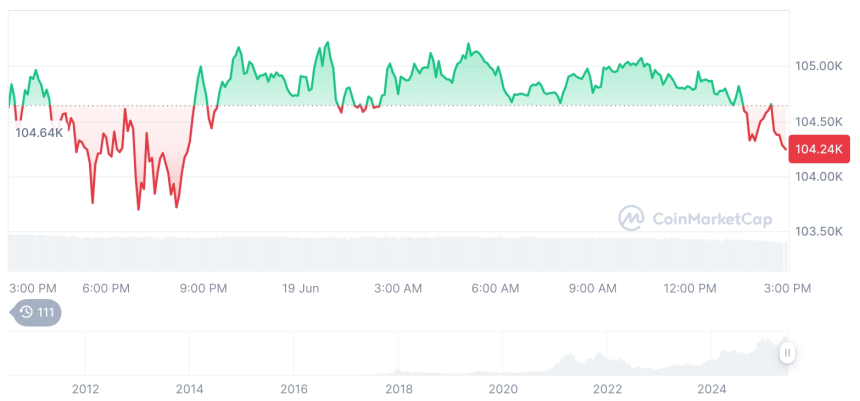The image size is (860, 401).
Task: Click the history clock icon badge
Action: tap(35, 313)
